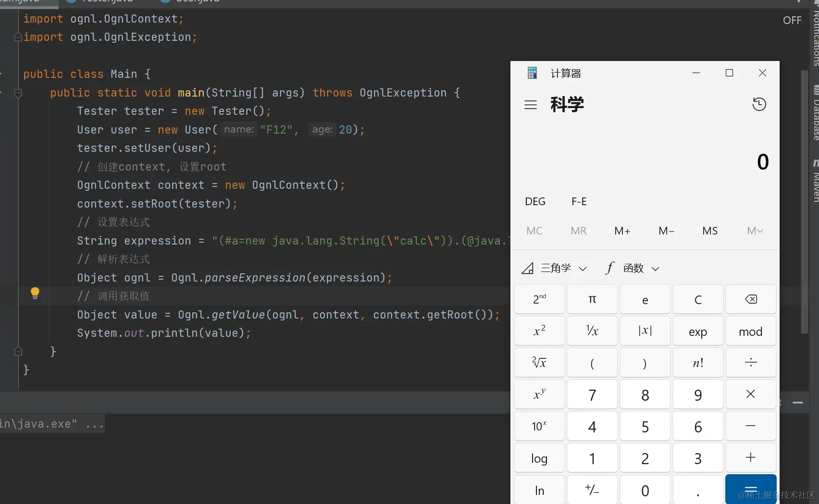Click the open parenthesis key
This screenshot has width=819, height=504.
(x=592, y=363)
